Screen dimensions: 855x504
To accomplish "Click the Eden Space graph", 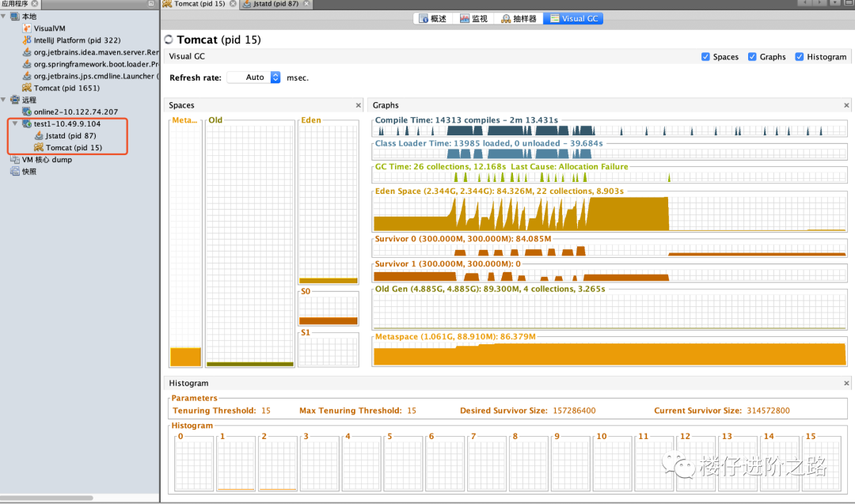I will 609,213.
